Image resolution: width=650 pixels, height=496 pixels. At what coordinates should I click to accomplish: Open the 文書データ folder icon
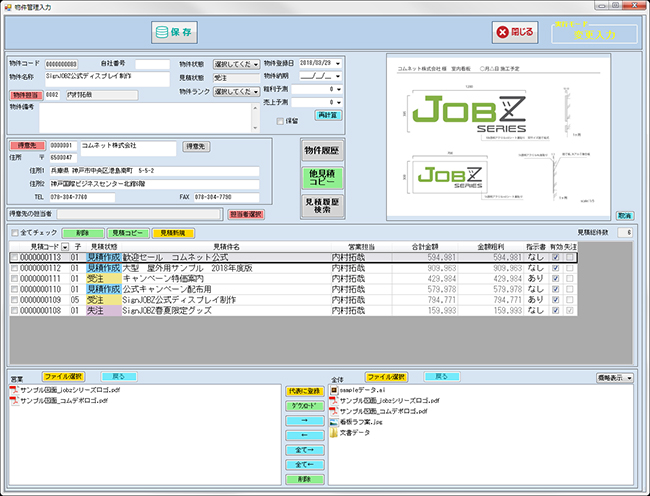[334, 433]
